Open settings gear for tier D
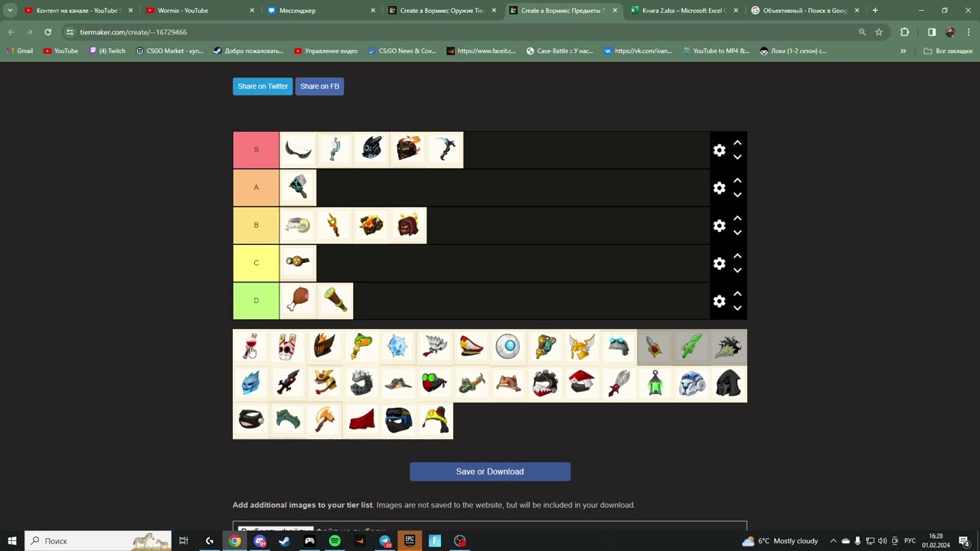980x551 pixels. tap(719, 302)
